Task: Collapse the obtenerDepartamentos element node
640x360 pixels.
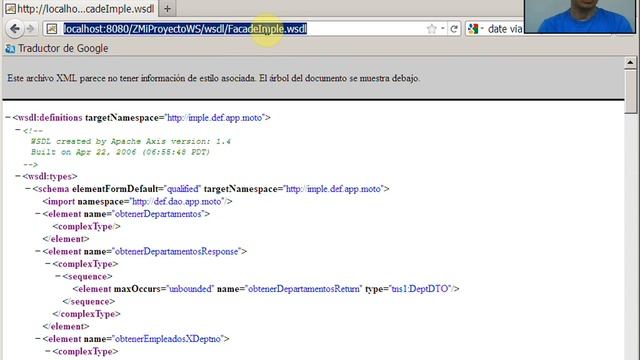Action: tap(38, 213)
